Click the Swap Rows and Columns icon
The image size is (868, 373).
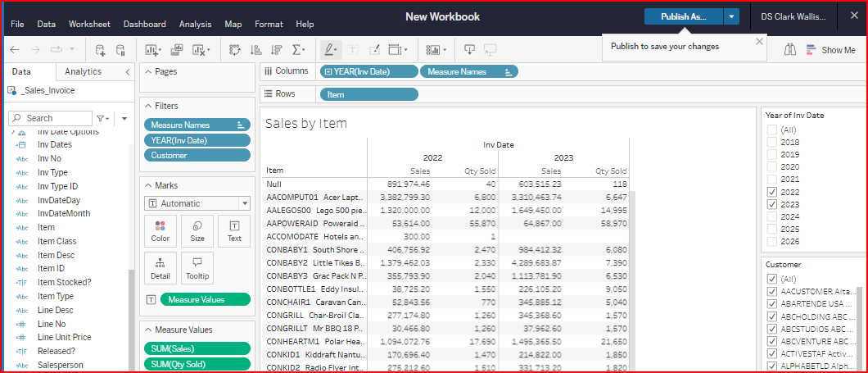click(235, 50)
